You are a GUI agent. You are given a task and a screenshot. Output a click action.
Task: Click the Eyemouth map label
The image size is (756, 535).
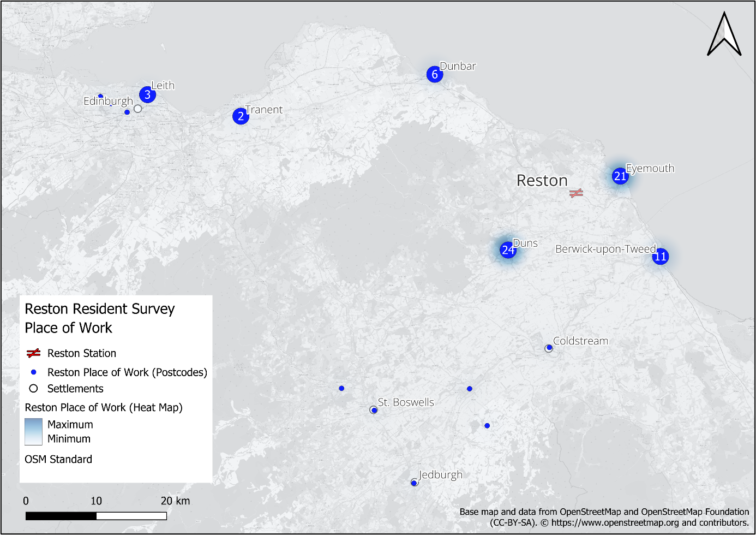(x=650, y=168)
